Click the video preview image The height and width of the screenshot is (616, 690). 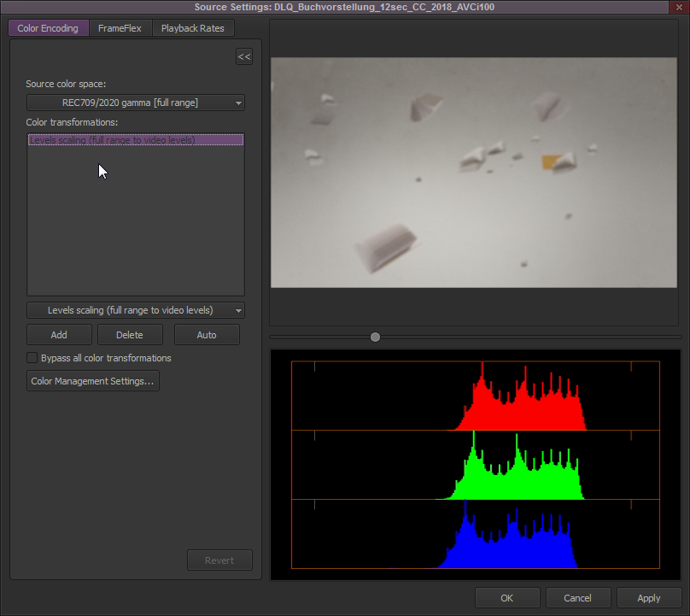[474, 171]
